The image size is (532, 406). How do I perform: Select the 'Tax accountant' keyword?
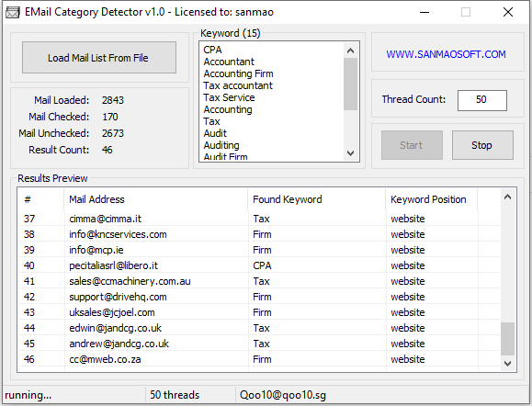tap(238, 85)
